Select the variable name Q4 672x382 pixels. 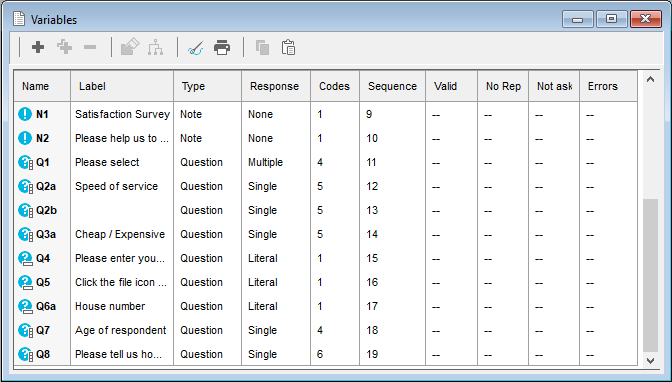(43, 259)
